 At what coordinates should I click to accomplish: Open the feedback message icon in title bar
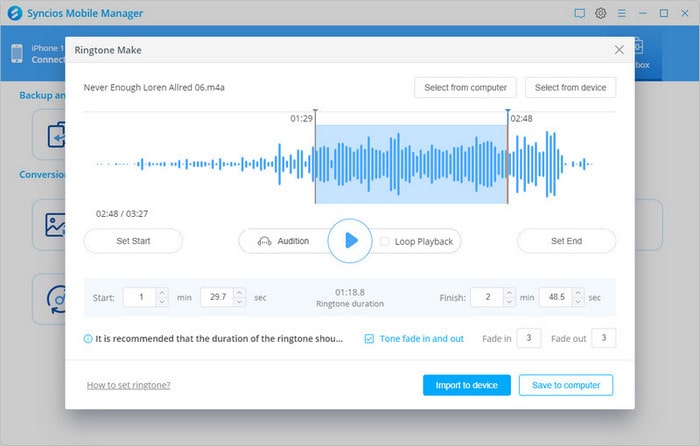[579, 13]
